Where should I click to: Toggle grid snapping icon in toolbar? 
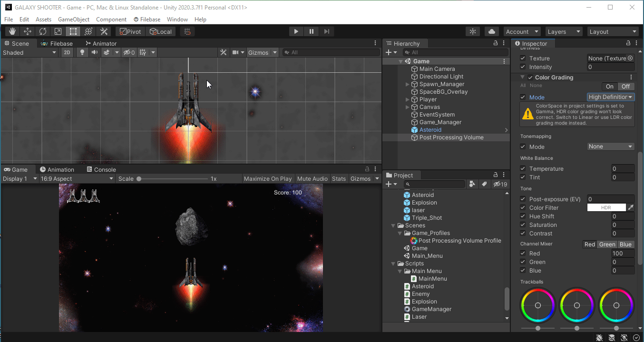coord(187,31)
